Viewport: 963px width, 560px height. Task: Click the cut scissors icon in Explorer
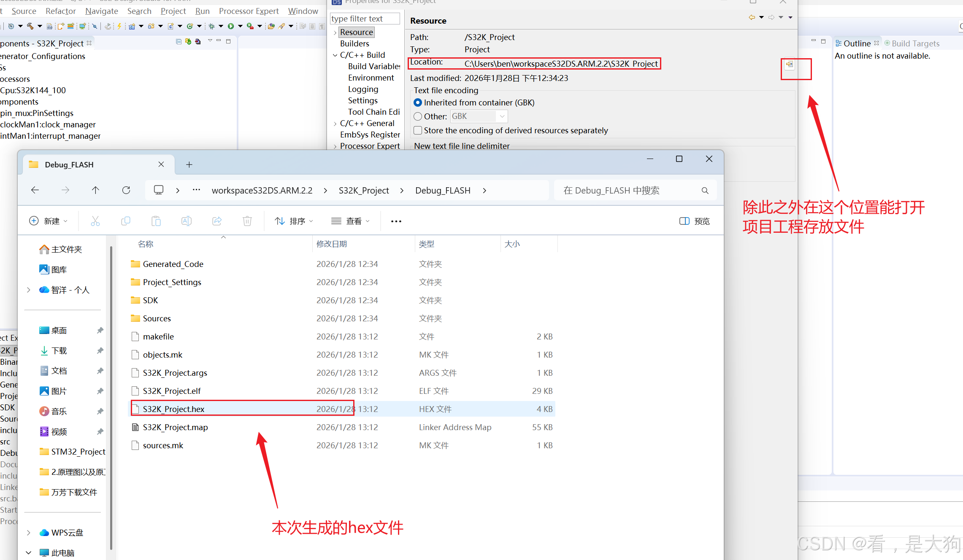95,221
